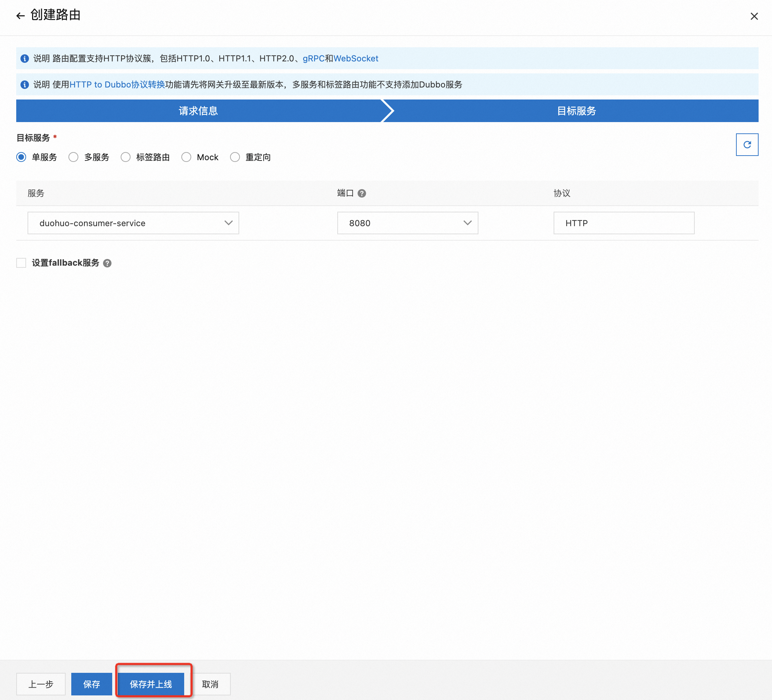This screenshot has height=700, width=772.
Task: Select the 单服务 radio option
Action: (x=22, y=157)
